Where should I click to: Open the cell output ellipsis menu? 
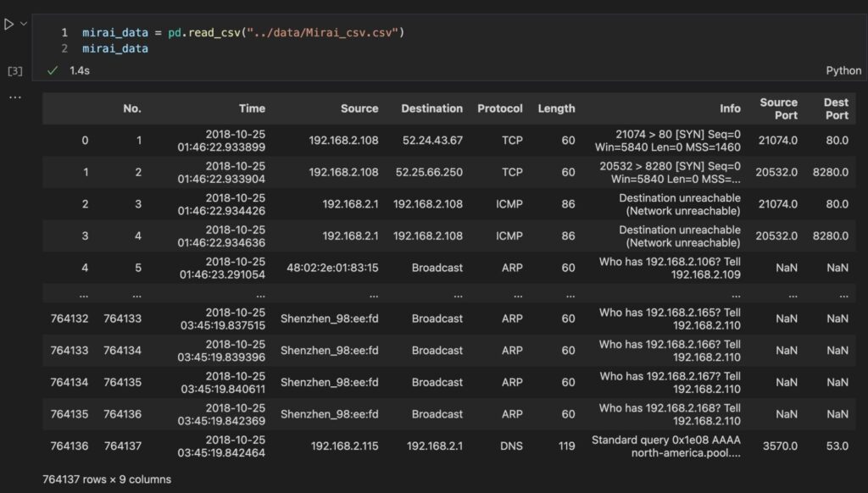(15, 97)
